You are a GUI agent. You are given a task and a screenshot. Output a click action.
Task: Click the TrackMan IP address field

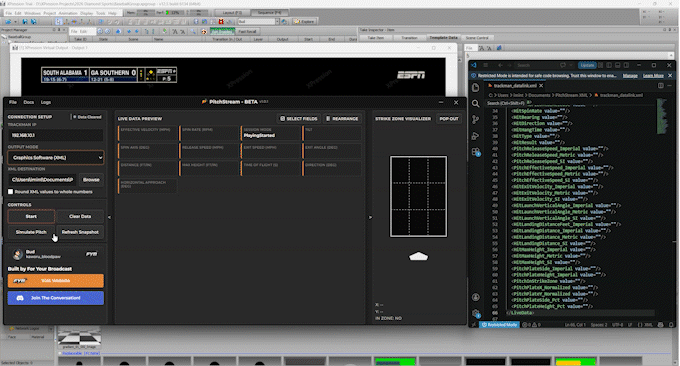[56, 135]
